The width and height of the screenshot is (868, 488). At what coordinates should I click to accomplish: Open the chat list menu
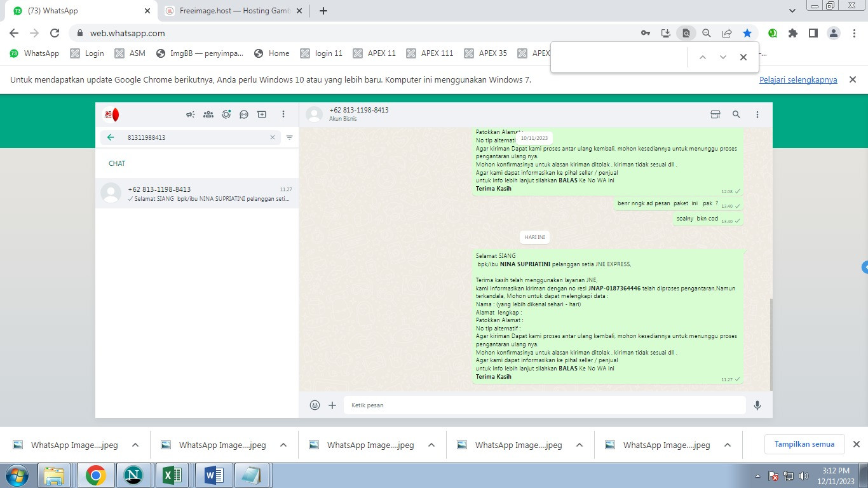pos(283,114)
